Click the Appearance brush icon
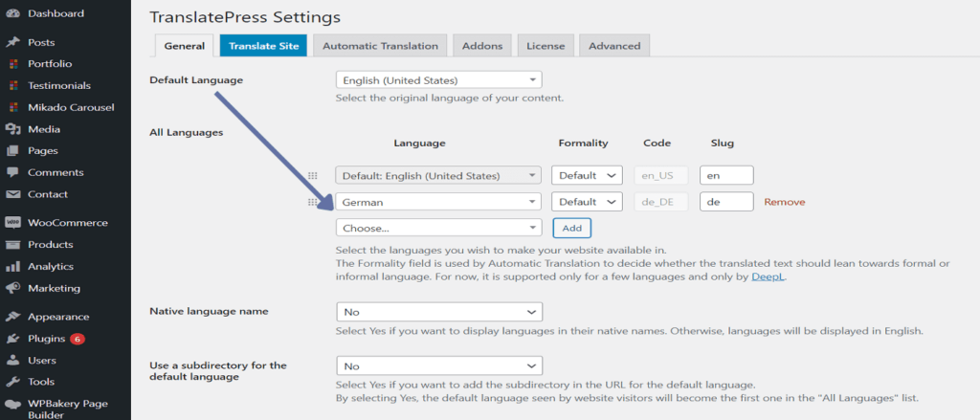Screen dimensions: 980x420 tap(12, 317)
